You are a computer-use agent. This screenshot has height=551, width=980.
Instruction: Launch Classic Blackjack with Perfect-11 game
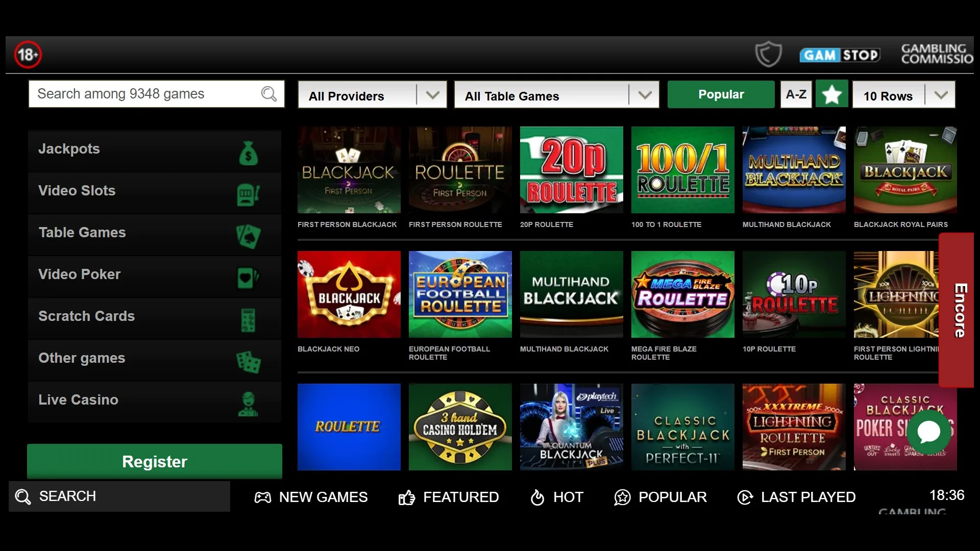(683, 427)
